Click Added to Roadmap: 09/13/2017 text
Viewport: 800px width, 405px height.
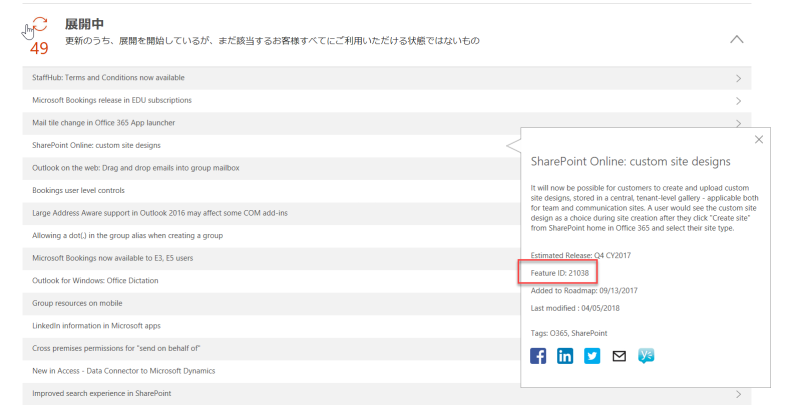pyautogui.click(x=584, y=290)
